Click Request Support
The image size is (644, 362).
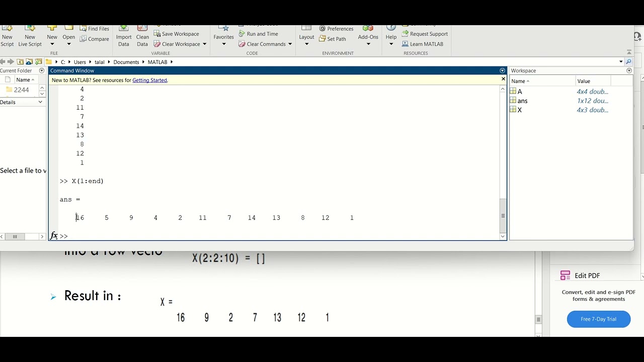(x=425, y=34)
